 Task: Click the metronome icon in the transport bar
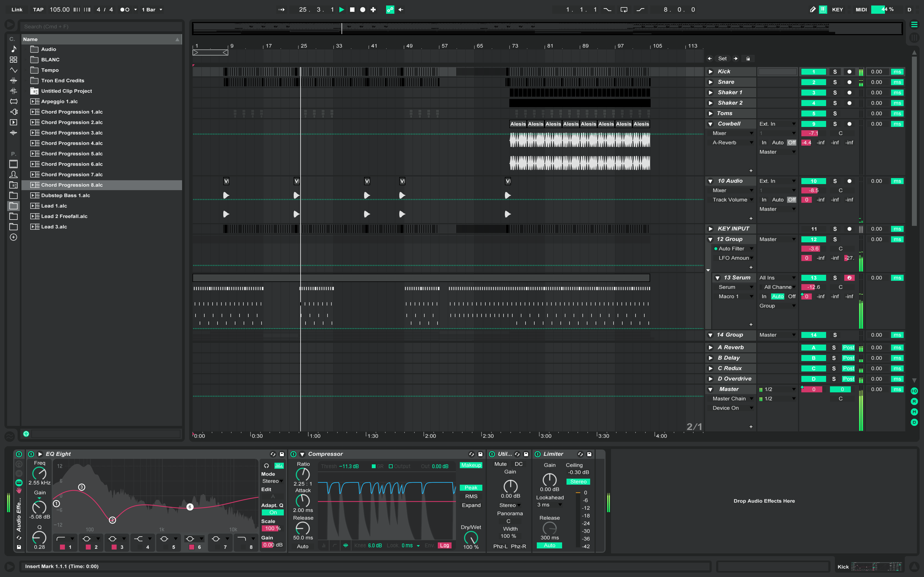coord(125,10)
